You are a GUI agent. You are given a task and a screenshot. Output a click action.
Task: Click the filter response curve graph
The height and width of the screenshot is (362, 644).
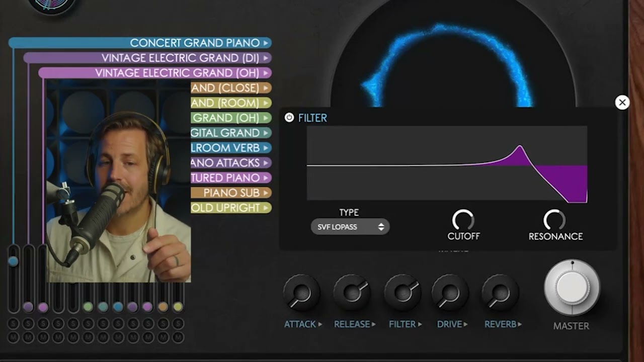click(x=447, y=164)
